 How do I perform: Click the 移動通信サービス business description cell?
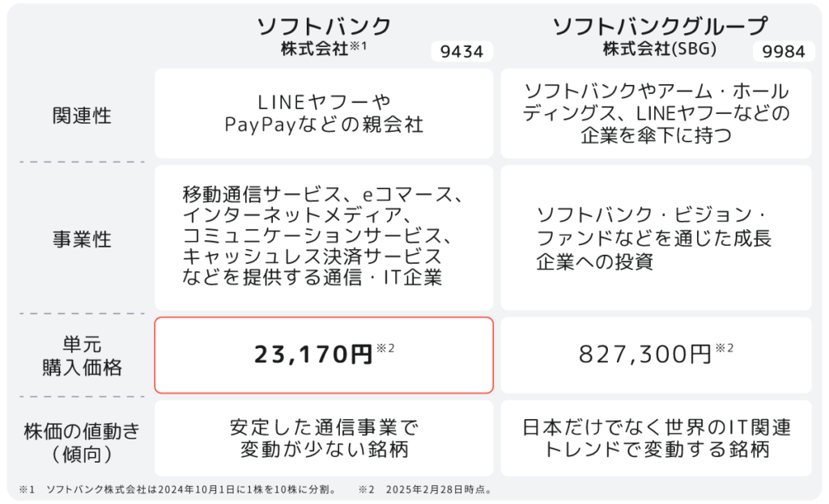click(x=324, y=238)
